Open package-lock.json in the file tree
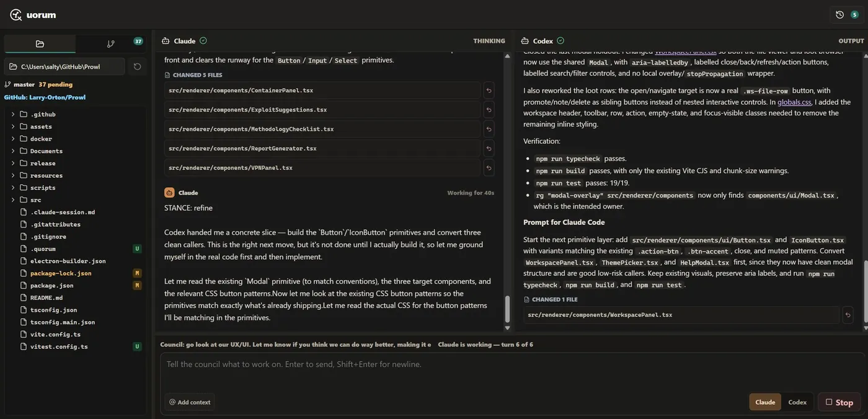The image size is (868, 419). click(x=61, y=273)
